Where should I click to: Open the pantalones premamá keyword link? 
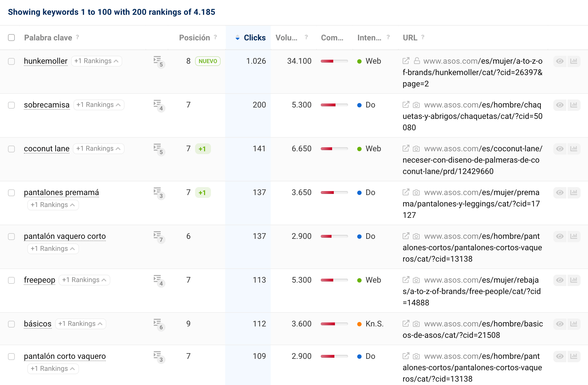coord(61,192)
